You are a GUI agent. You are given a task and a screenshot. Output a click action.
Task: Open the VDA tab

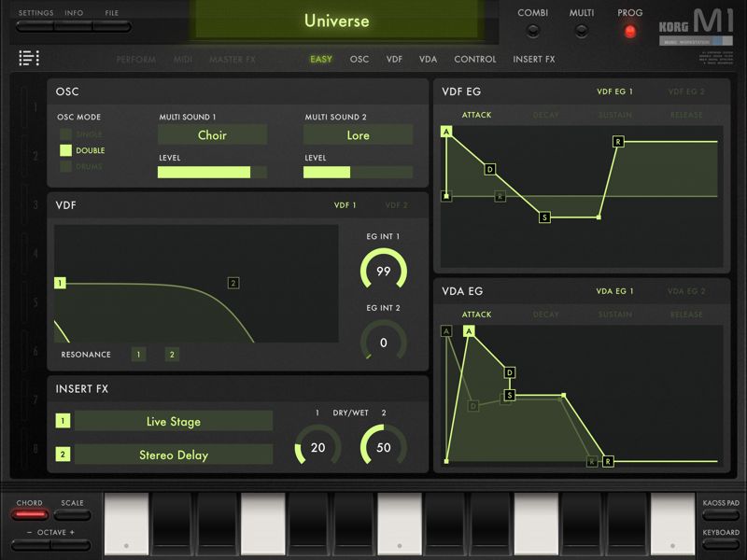point(428,59)
